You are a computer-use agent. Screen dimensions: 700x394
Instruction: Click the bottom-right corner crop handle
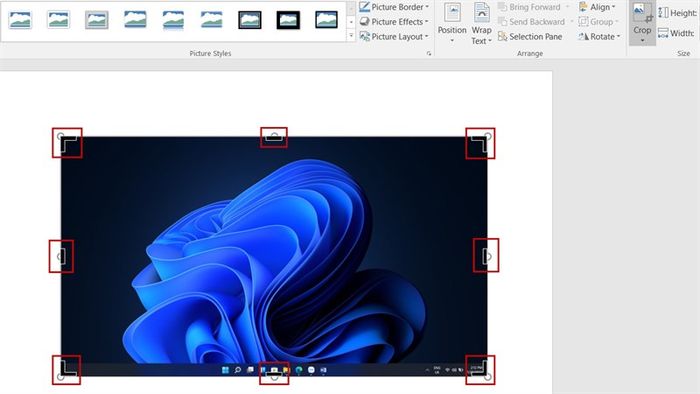coord(480,370)
